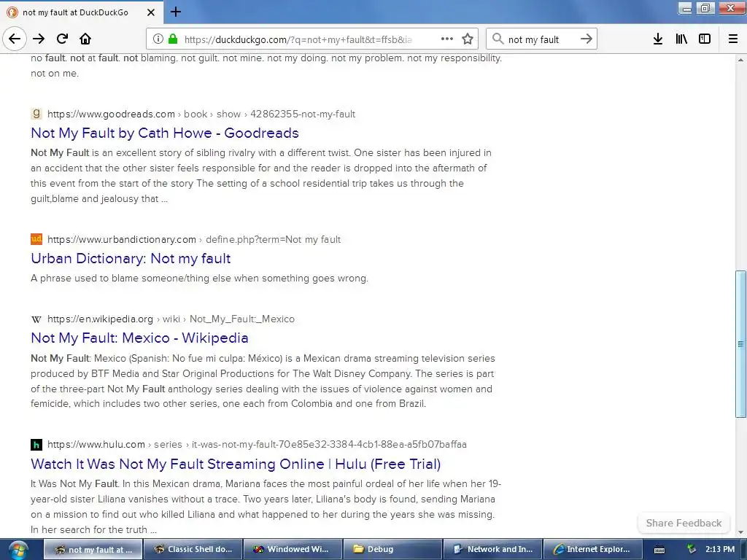The width and height of the screenshot is (747, 560).
Task: Switch to 'Classic Shell do...' taskbar item
Action: [193, 549]
